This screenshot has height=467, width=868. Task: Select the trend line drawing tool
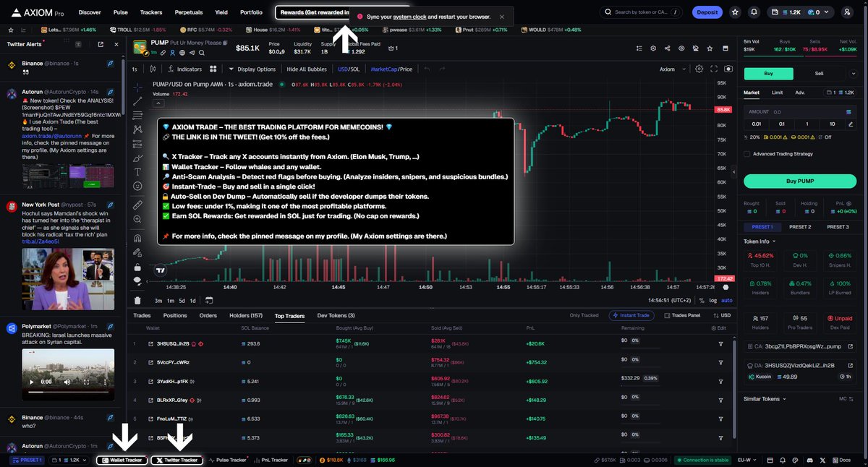coord(137,100)
